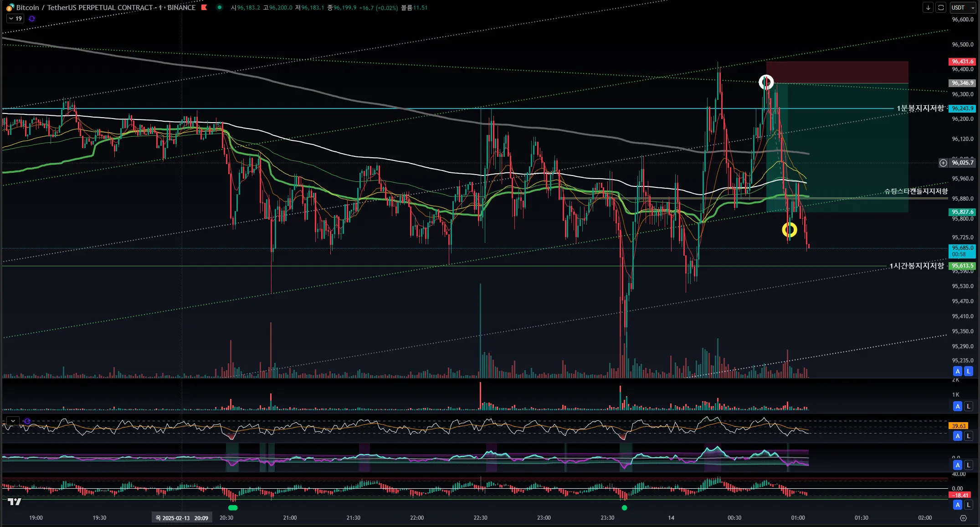Click the green market status dot

click(220, 7)
